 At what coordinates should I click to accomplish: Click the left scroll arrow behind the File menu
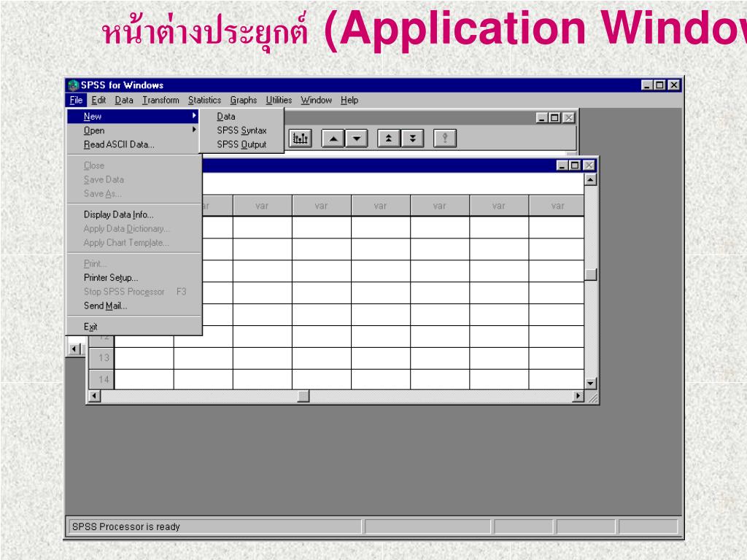click(x=75, y=349)
